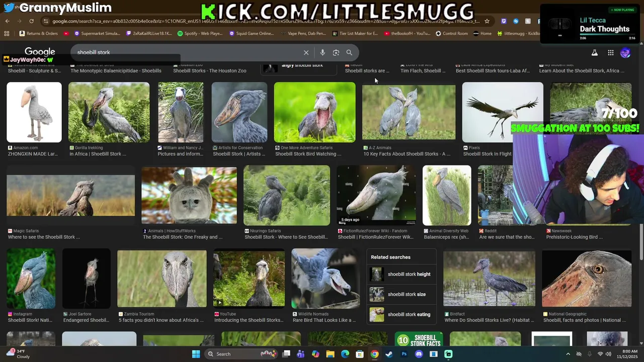644x362 pixels.
Task: Open the Tier List Maker bookmark
Action: tap(355, 34)
